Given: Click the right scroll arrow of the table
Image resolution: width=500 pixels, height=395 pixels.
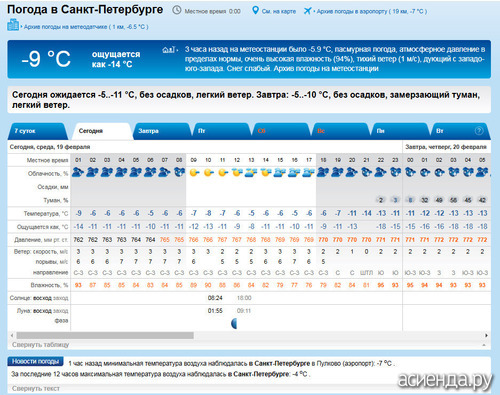Looking at the screenshot, I should coord(486,335).
